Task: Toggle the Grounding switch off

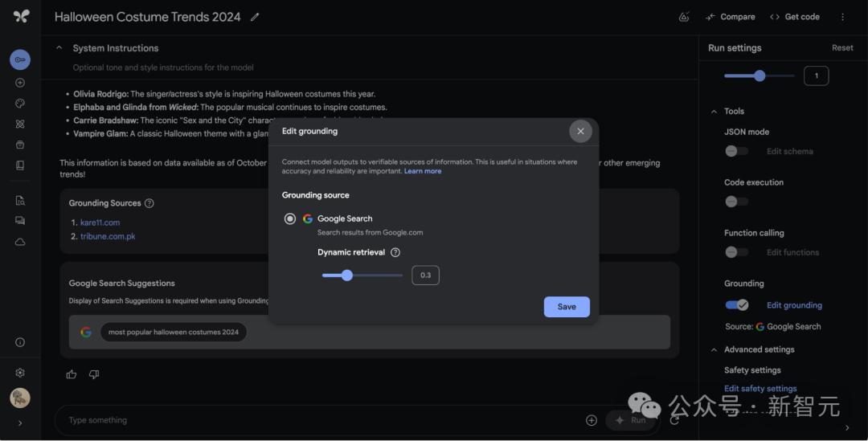Action: [736, 305]
